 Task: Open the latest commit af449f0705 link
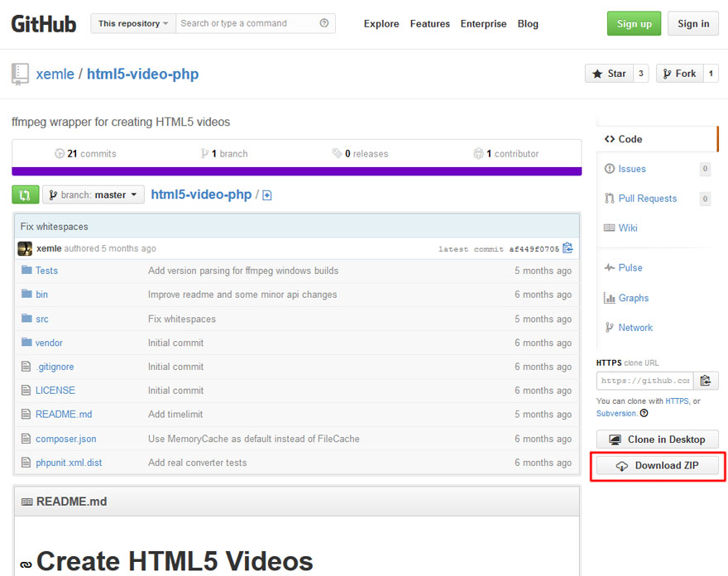click(x=534, y=249)
